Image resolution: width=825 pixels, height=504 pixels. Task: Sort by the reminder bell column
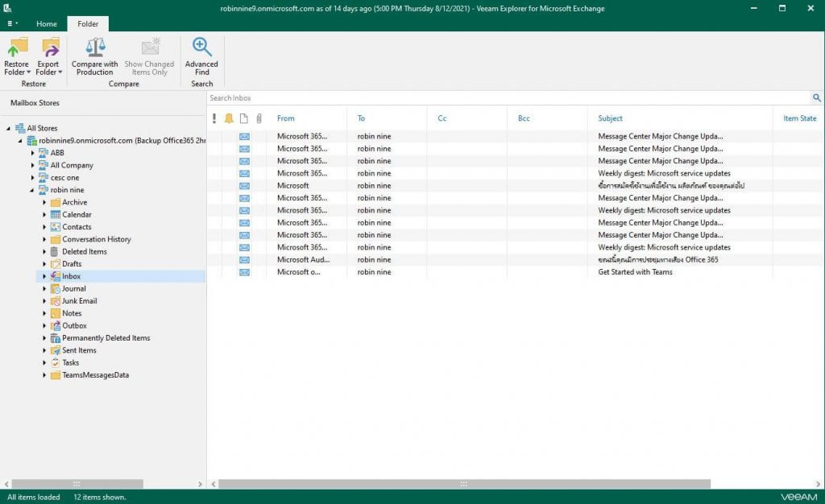coord(229,118)
